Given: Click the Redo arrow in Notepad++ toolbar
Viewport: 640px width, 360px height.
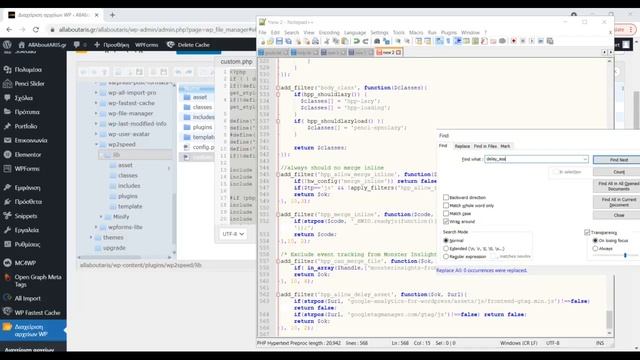Looking at the screenshot, I should (x=366, y=41).
